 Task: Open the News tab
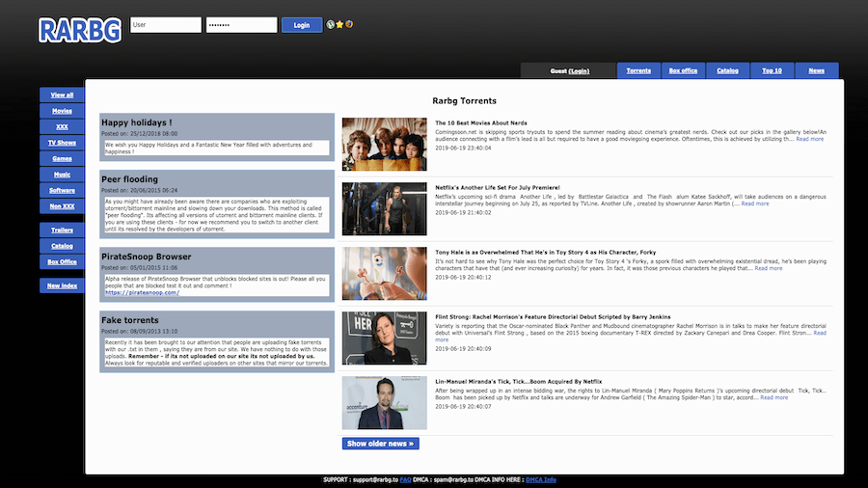[x=817, y=70]
